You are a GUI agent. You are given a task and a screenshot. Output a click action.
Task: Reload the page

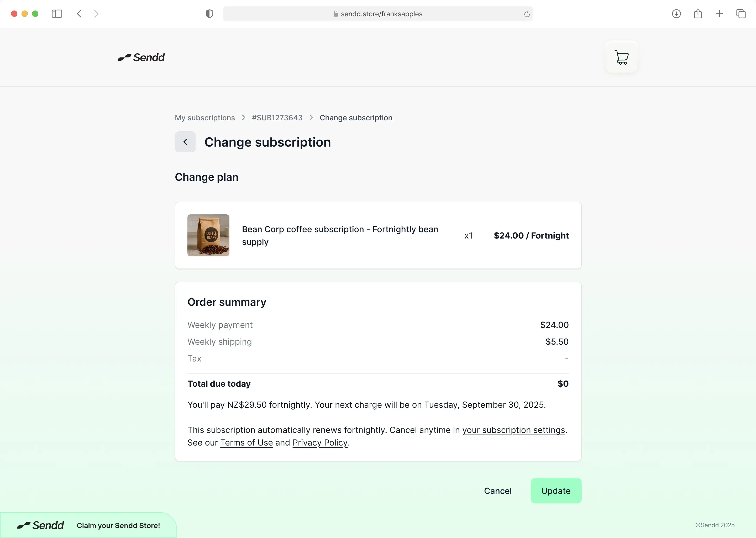tap(527, 14)
